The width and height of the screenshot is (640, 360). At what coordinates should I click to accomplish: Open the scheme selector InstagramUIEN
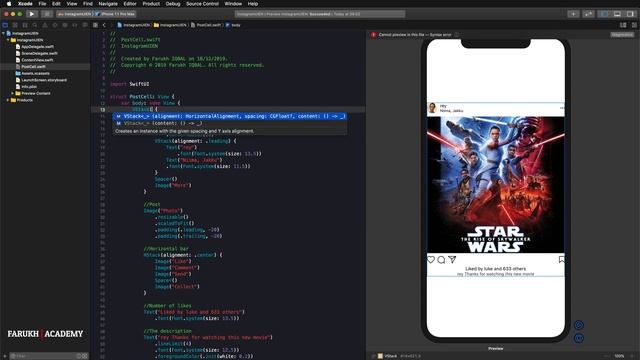[75, 14]
